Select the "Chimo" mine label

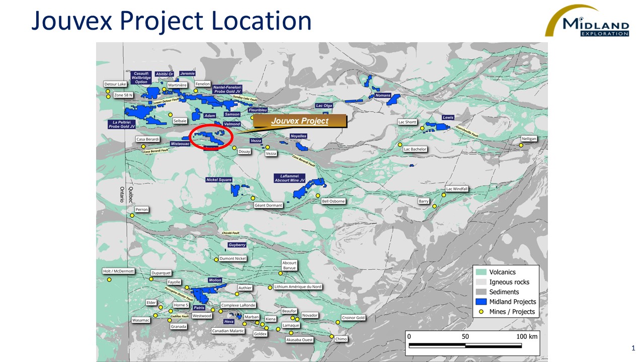pos(341,339)
